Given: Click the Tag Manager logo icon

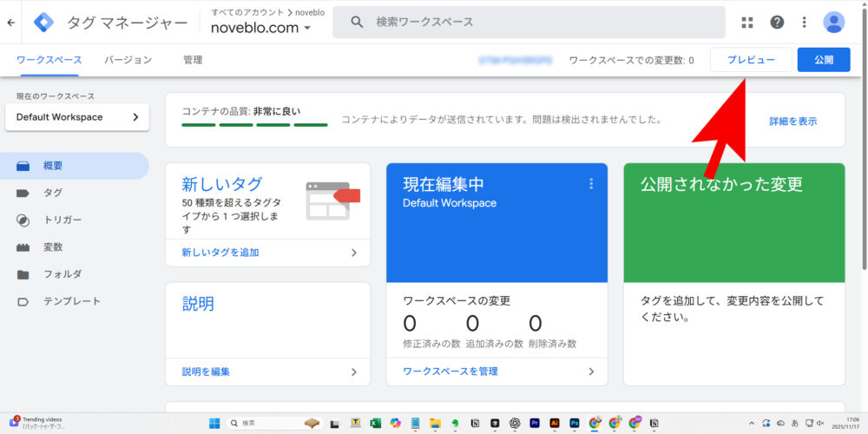Looking at the screenshot, I should 43,23.
